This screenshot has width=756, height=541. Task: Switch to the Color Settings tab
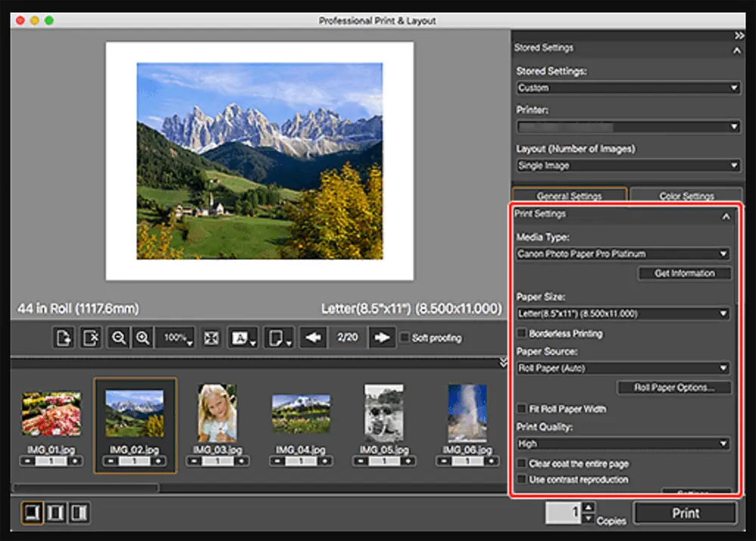[686, 195]
